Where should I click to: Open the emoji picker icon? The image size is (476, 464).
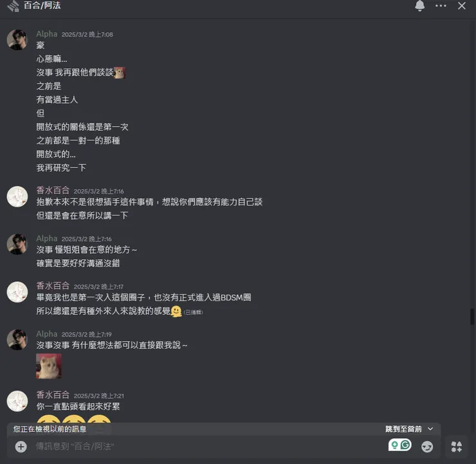(x=427, y=447)
